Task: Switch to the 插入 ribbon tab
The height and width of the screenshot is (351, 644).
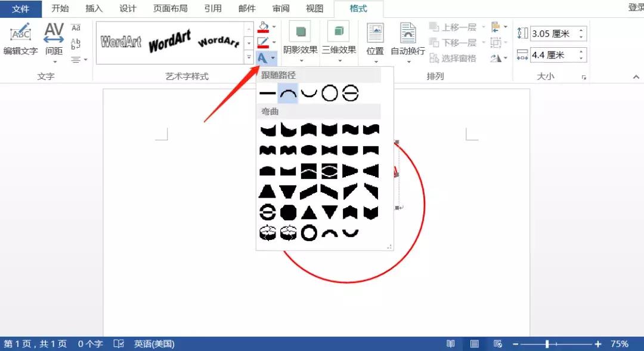Action: click(x=94, y=8)
